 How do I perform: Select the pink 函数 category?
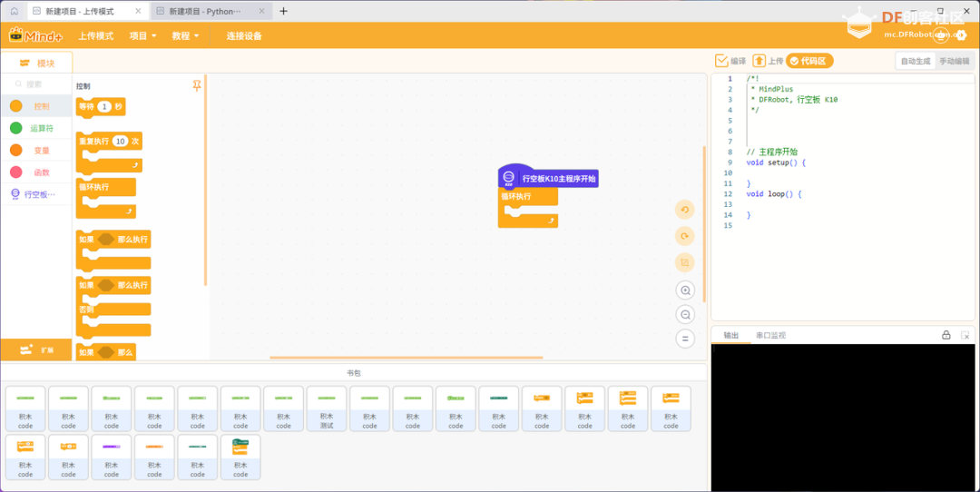(x=36, y=172)
